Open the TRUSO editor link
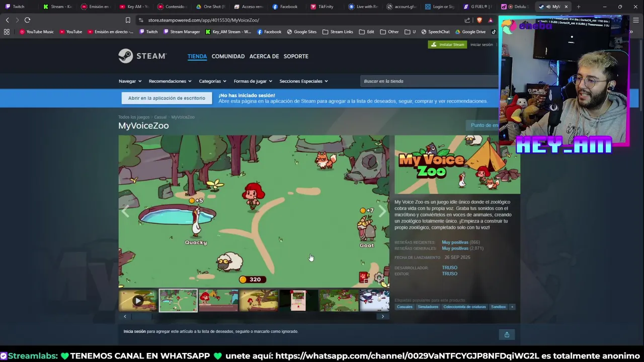This screenshot has width=644, height=362. tap(449, 274)
